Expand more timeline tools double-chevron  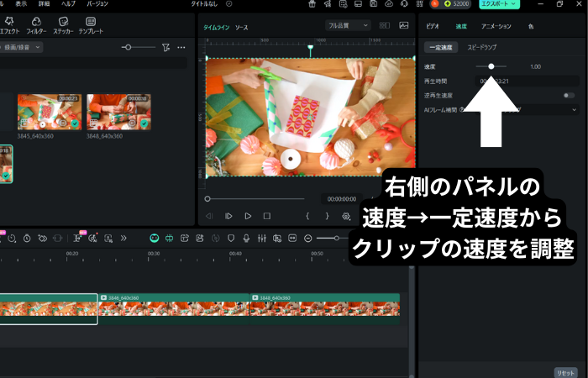click(123, 238)
